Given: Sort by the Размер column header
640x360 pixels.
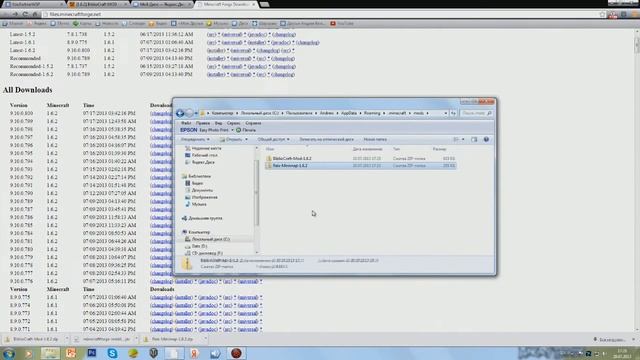Looking at the screenshot, I should (x=439, y=149).
